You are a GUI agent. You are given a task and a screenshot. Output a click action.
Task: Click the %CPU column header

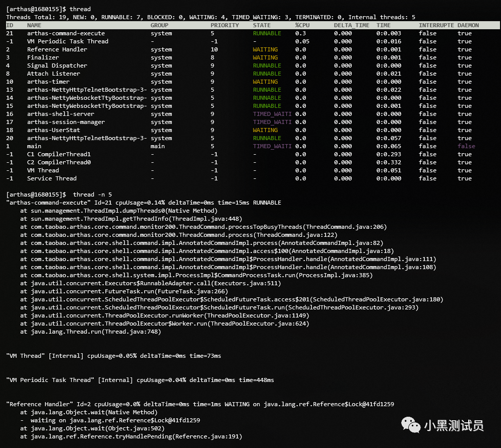pos(302,25)
